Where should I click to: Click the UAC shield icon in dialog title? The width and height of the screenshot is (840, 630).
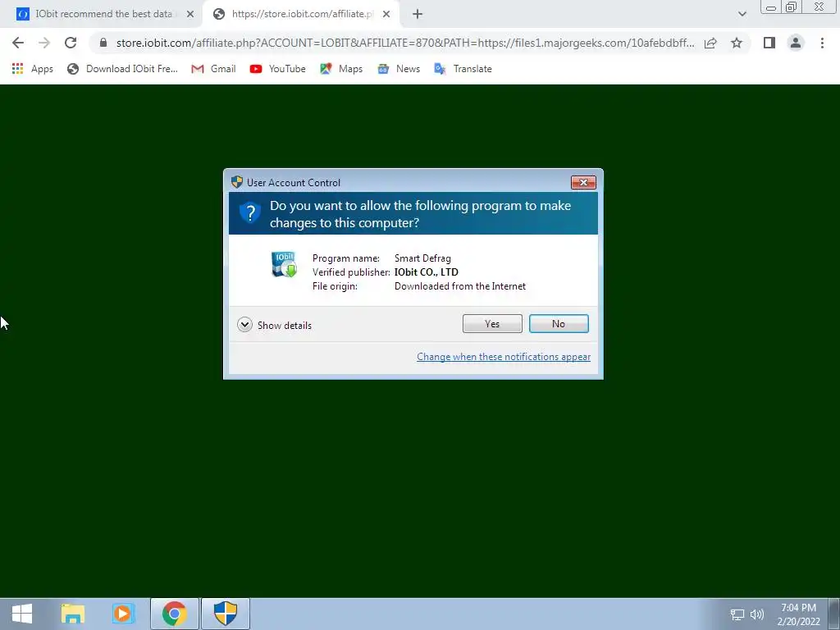coord(237,182)
